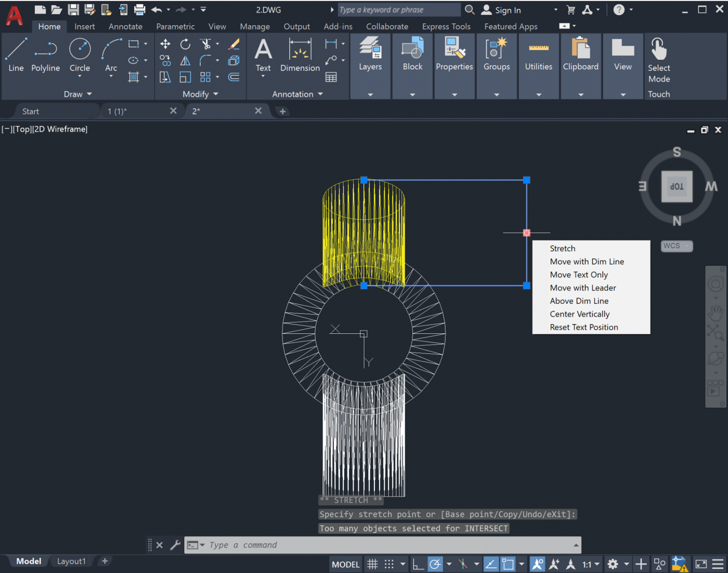Select the Rotate tool

[x=185, y=44]
